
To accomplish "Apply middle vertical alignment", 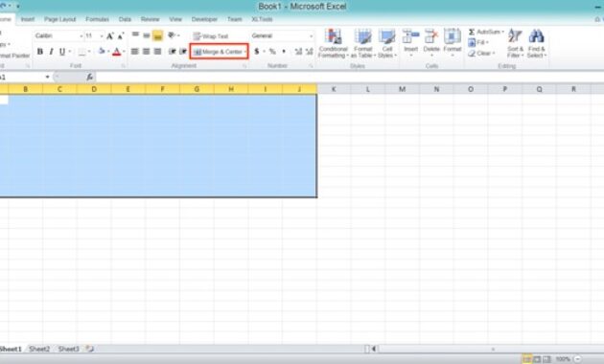I will 147,35.
